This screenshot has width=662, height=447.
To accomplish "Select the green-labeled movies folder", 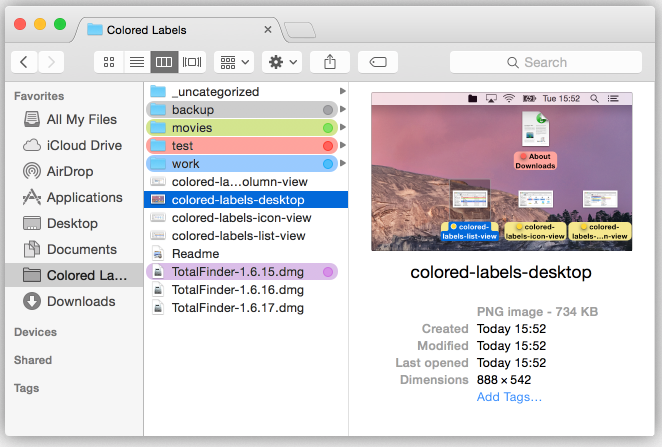I will [x=242, y=128].
